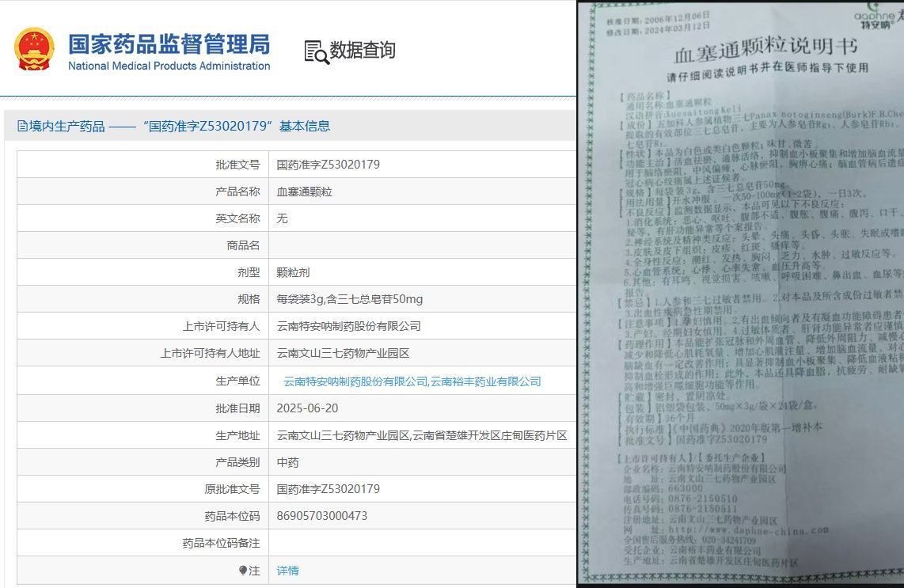Click the 数据查询 magnifier icon
904x588 pixels.
[316, 51]
